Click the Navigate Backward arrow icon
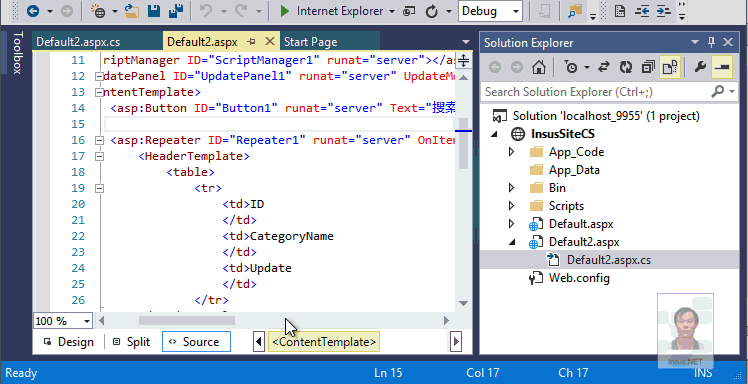This screenshot has width=748, height=384. pyautogui.click(x=32, y=11)
